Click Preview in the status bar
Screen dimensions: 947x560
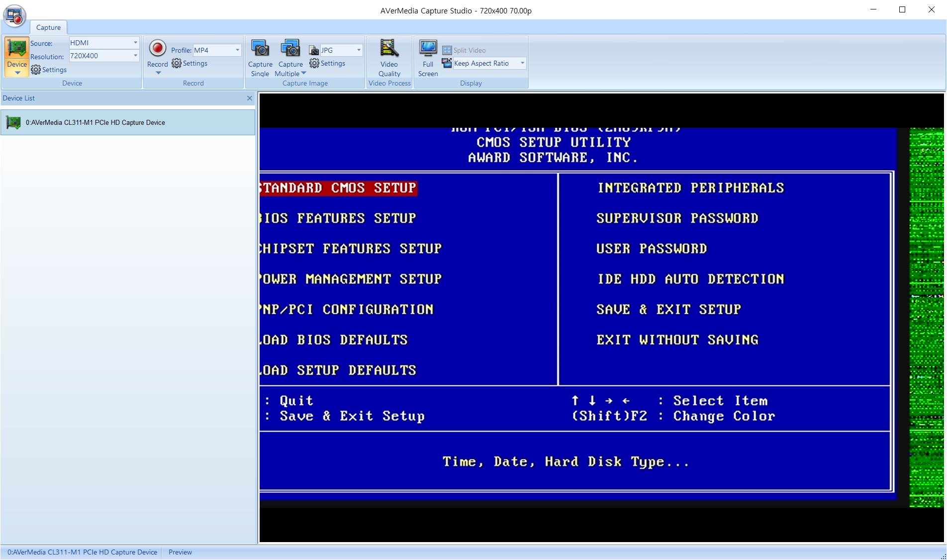tap(180, 552)
